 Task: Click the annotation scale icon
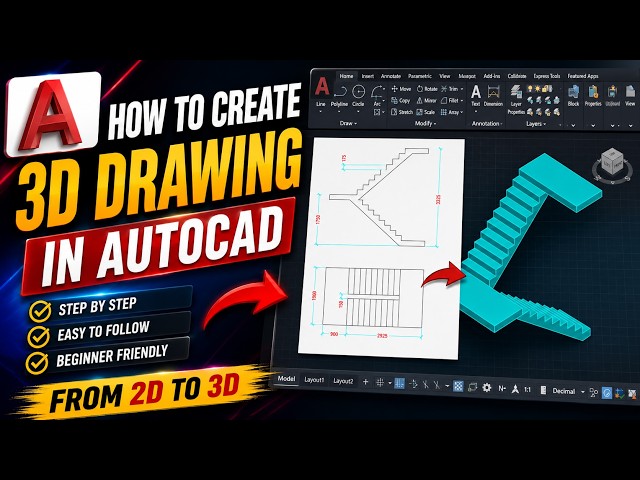point(515,389)
